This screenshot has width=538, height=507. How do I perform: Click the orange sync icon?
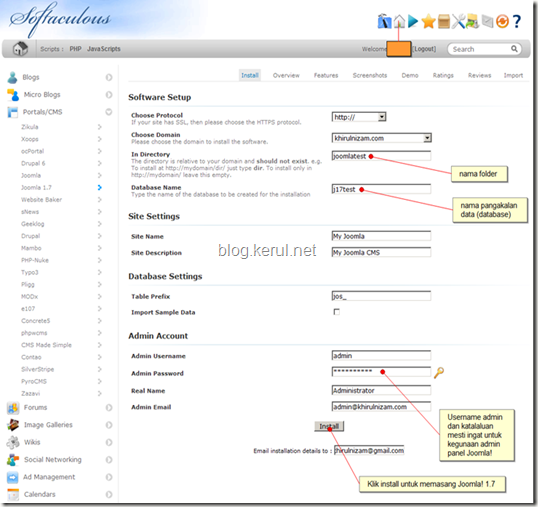[502, 22]
